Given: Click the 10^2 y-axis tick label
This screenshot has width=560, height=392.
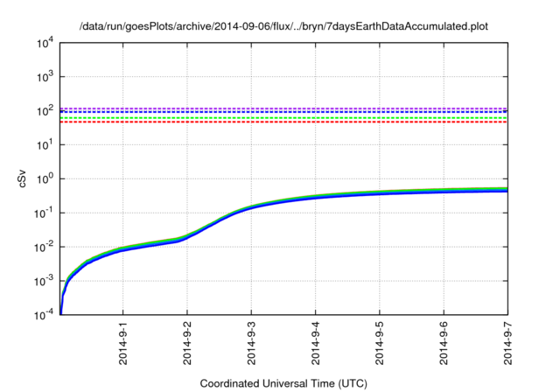Looking at the screenshot, I should pyautogui.click(x=45, y=110).
